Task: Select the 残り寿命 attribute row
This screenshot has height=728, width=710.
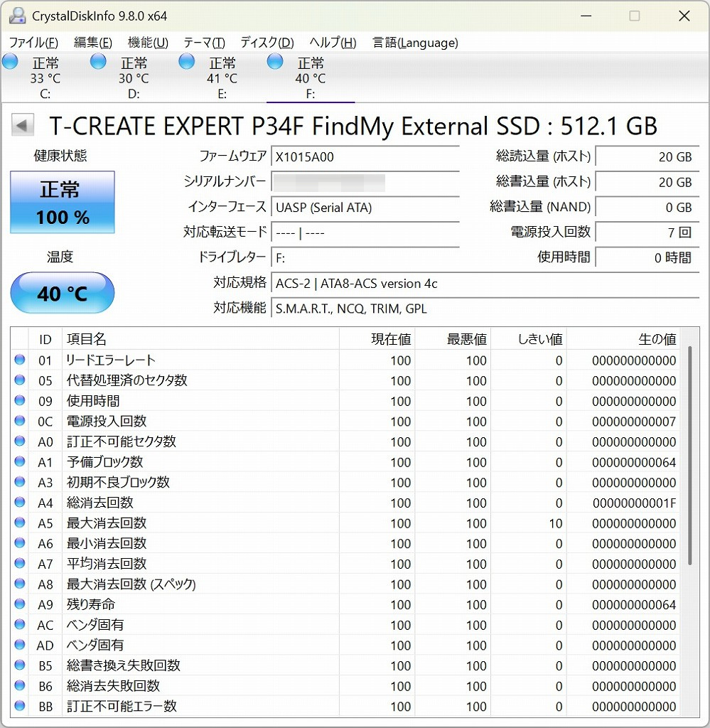Action: coord(345,604)
